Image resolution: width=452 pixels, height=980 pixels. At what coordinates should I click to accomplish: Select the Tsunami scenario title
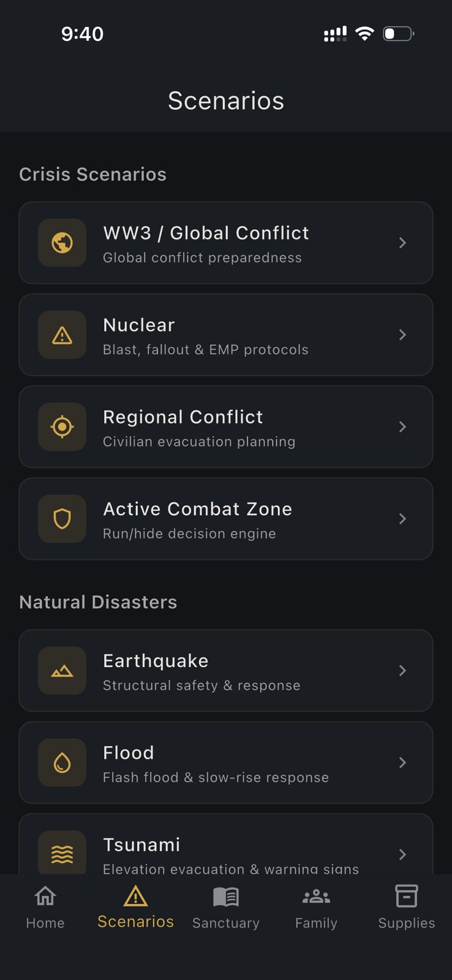pyautogui.click(x=141, y=845)
